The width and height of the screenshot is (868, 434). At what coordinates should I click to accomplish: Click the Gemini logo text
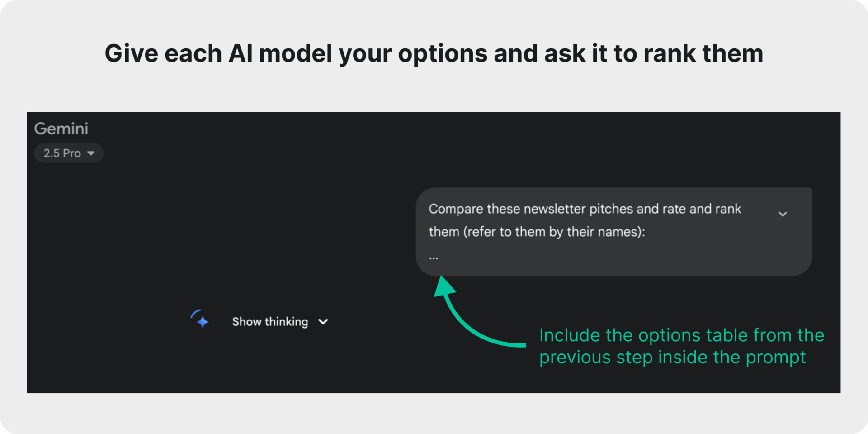pos(61,129)
